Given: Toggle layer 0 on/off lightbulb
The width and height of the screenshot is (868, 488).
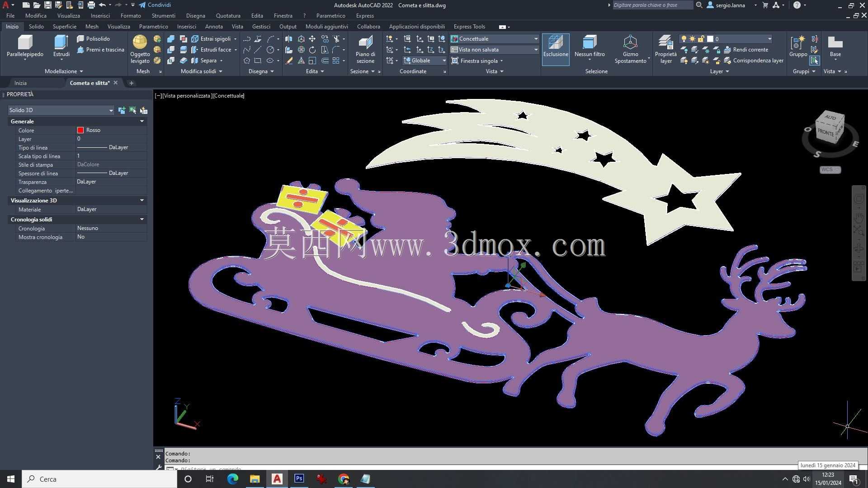Looking at the screenshot, I should point(684,39).
